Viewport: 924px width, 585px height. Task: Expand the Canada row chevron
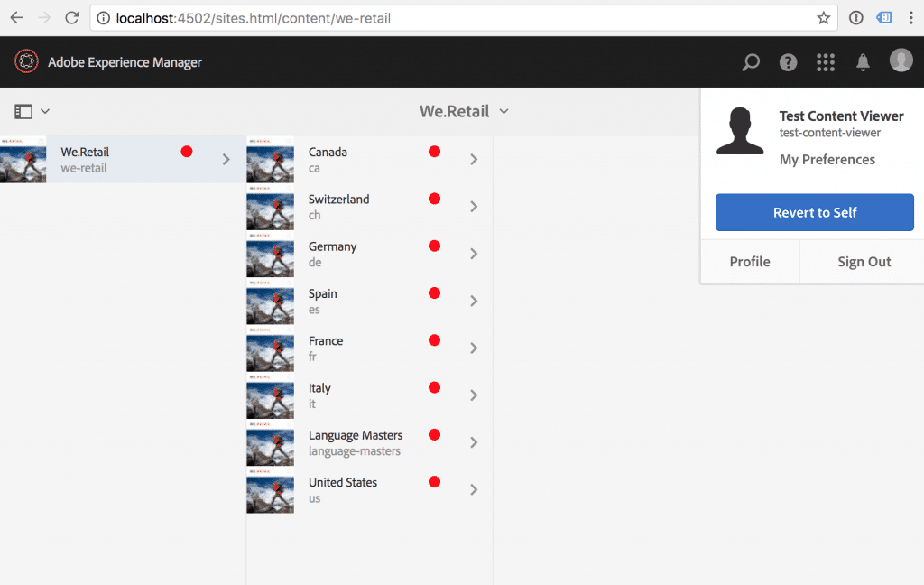click(x=474, y=159)
